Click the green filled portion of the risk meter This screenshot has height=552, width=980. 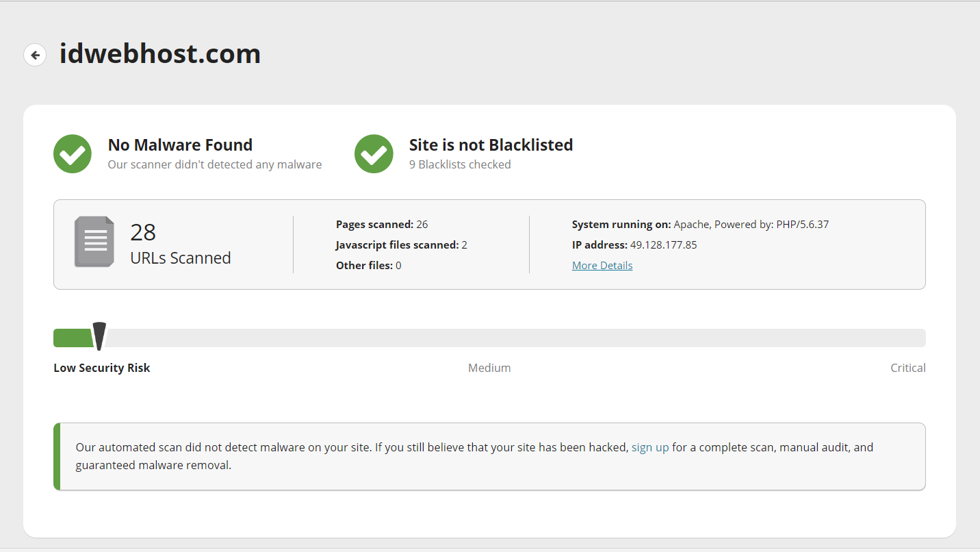point(72,337)
